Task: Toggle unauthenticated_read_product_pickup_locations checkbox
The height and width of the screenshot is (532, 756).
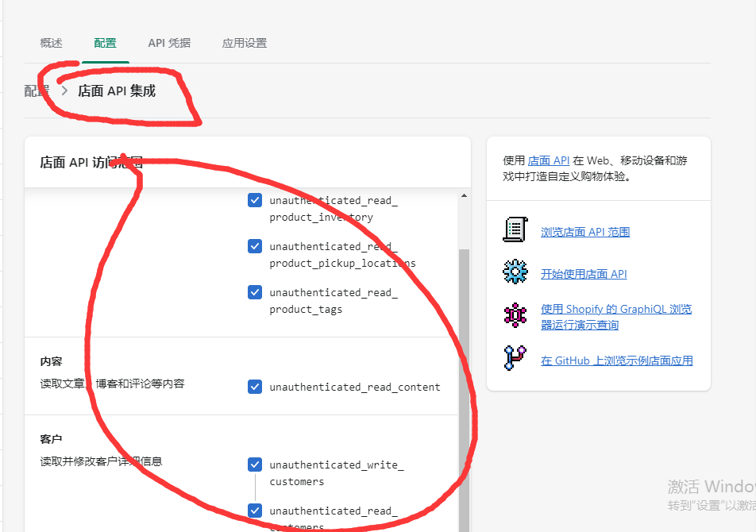Action: 255,246
